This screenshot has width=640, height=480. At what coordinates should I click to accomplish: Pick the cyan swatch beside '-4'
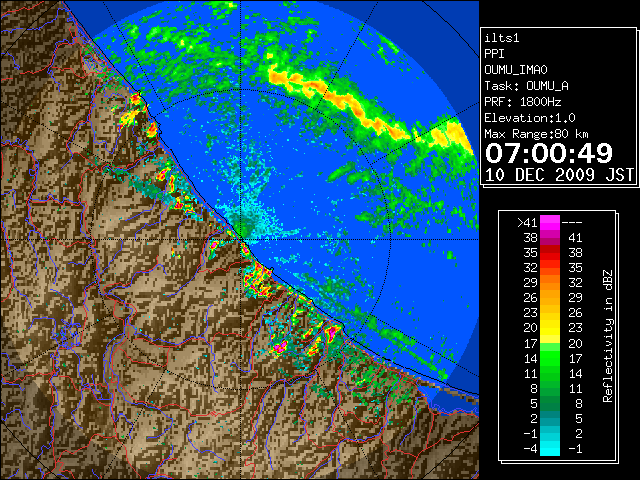pos(550,449)
